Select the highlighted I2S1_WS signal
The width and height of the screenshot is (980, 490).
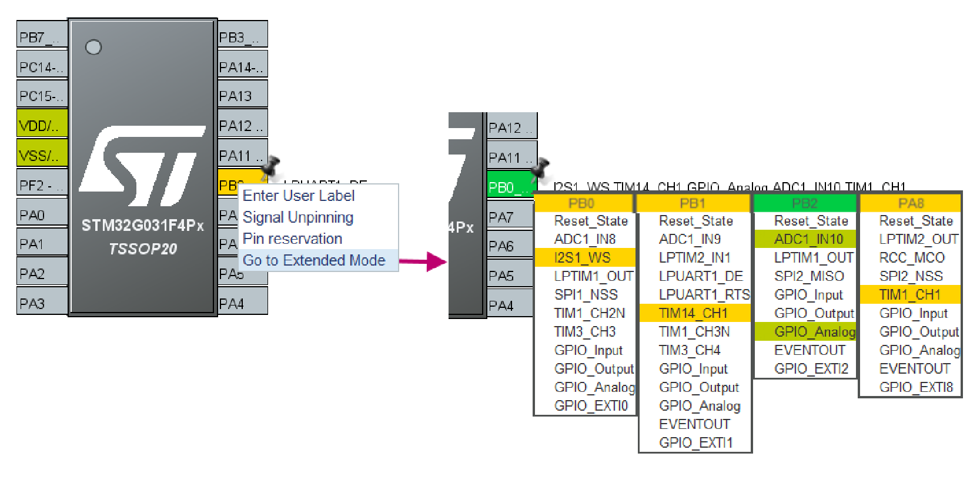585,257
